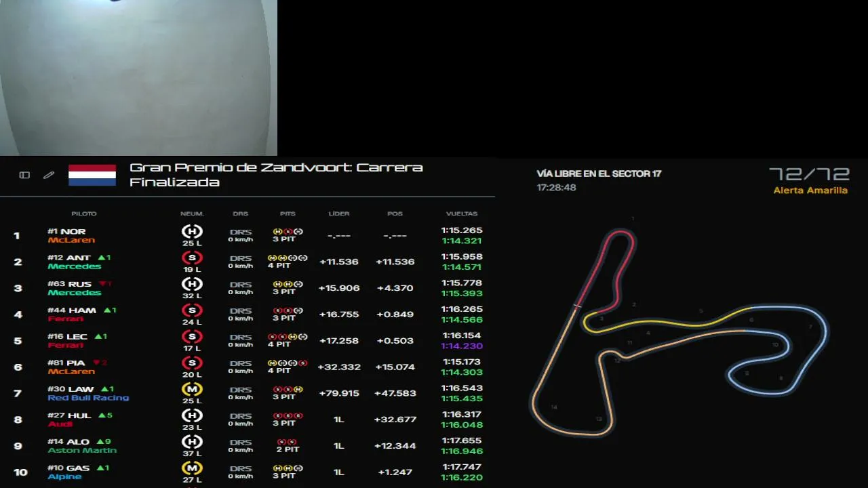868x488 pixels.
Task: Click the VÍA LIBRE EN EL SECTOR 17 message
Action: tap(599, 174)
